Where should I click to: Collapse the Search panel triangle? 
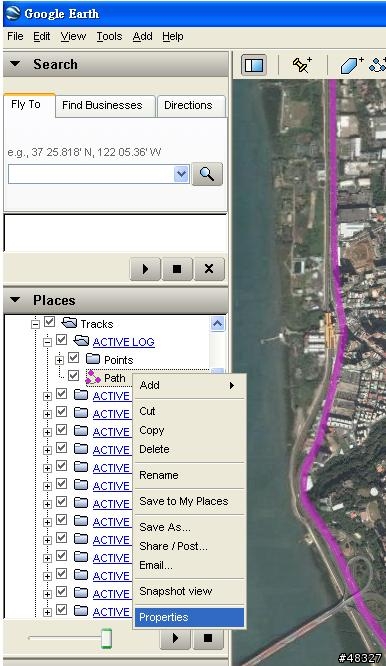(x=15, y=64)
